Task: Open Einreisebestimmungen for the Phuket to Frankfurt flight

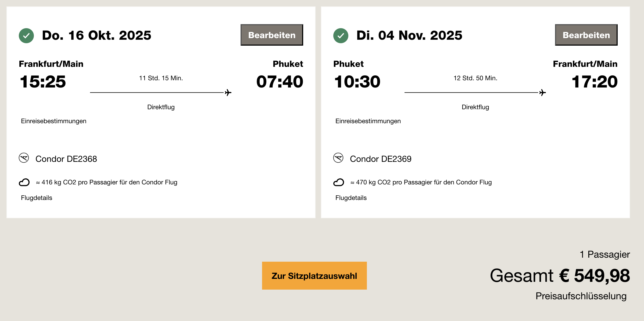Action: [368, 121]
